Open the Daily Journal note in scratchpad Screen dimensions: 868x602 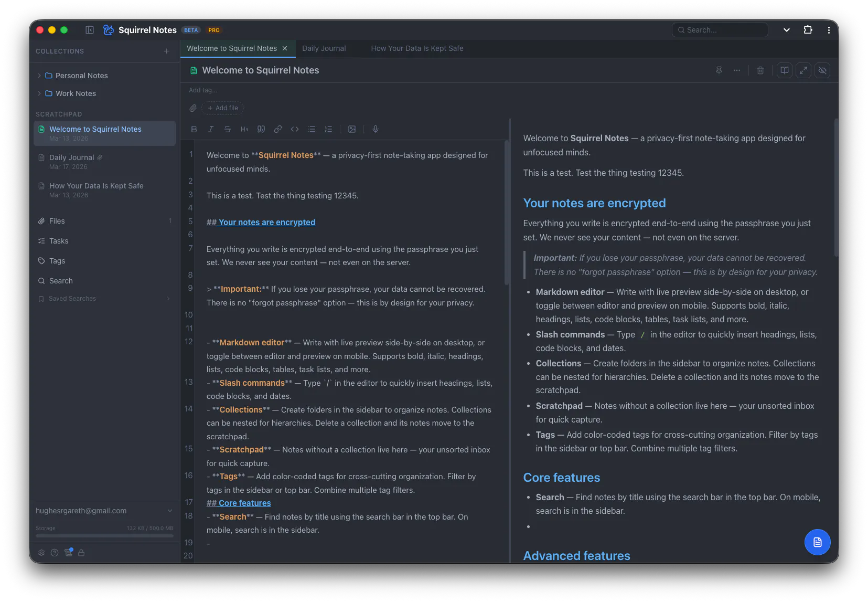tap(104, 162)
